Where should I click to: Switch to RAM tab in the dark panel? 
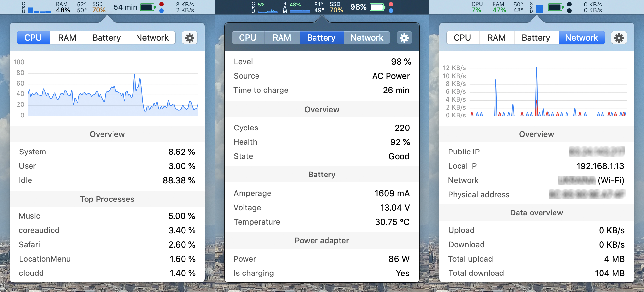coord(282,38)
